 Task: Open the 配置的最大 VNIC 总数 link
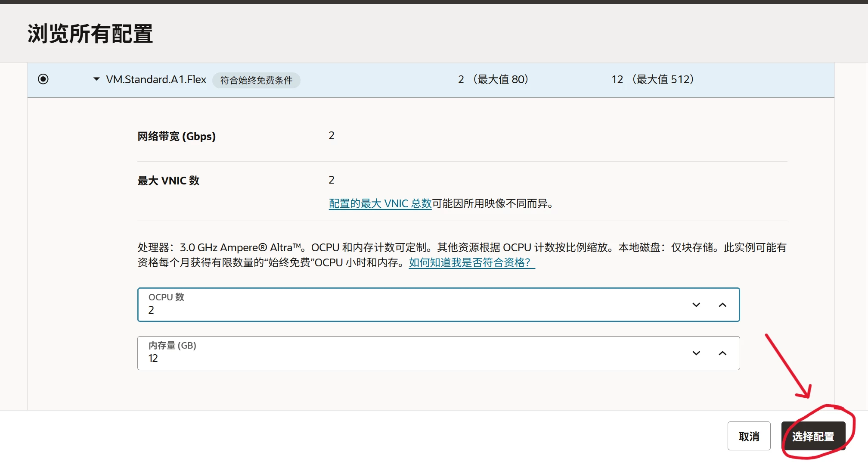[x=380, y=204]
